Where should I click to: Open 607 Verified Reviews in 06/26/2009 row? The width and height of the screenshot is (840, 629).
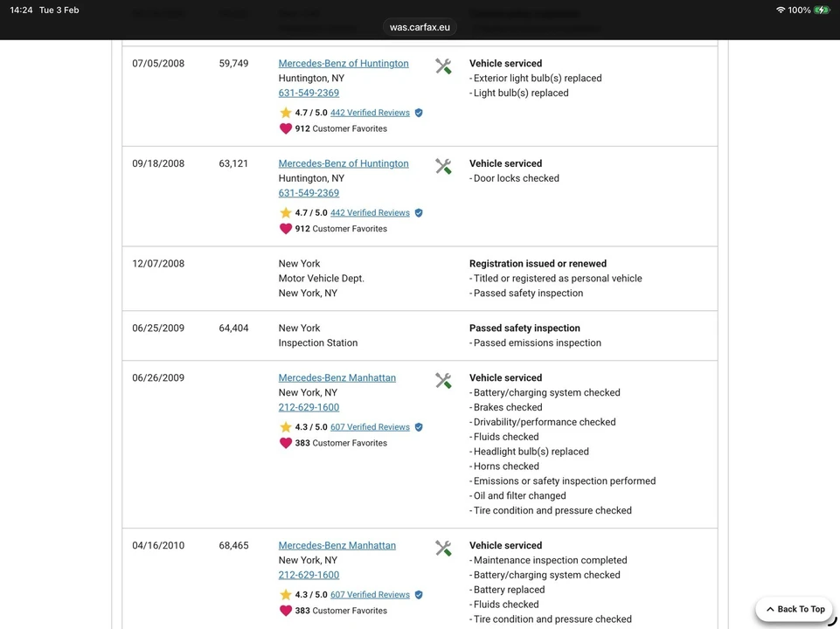pos(370,426)
